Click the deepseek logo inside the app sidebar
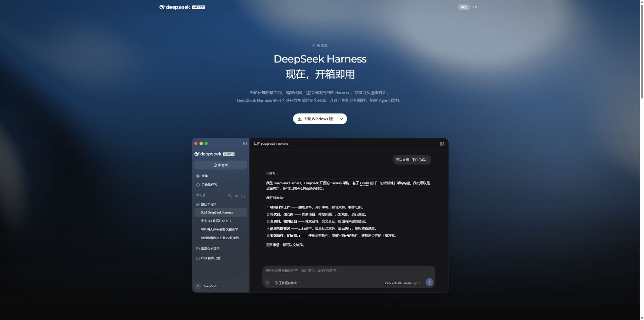The image size is (644, 320). tap(214, 154)
